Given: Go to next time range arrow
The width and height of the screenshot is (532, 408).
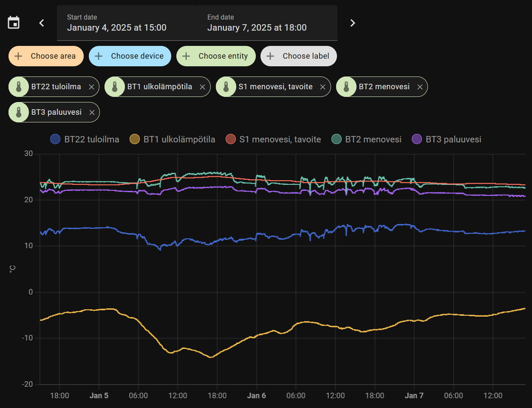Looking at the screenshot, I should [x=352, y=23].
